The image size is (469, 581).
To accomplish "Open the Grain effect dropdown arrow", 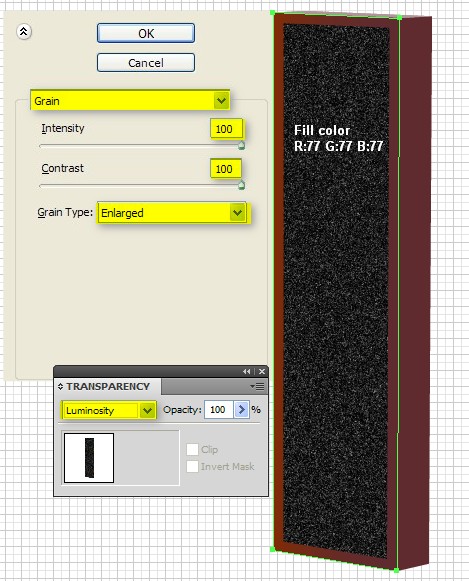I will tap(222, 100).
